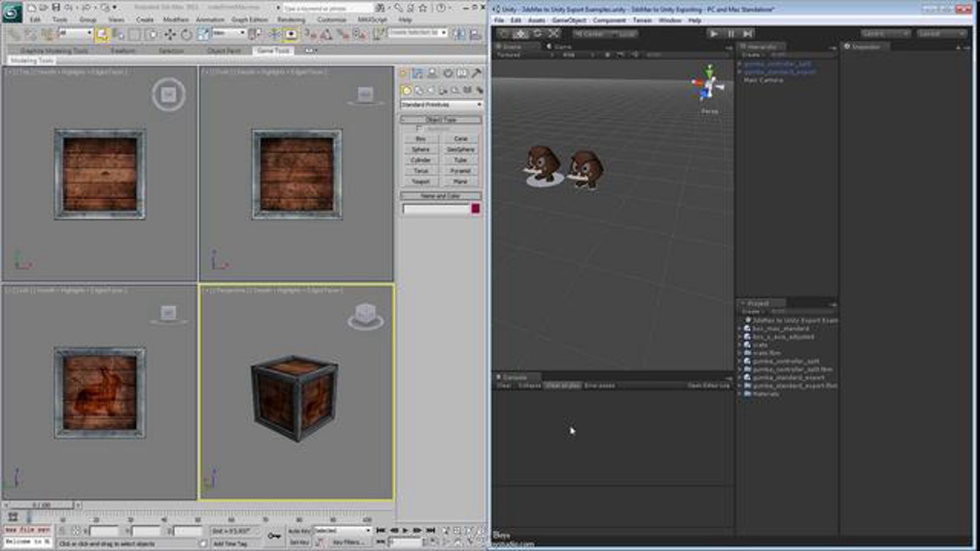Toggle Unity Local handle rotation button
This screenshot has width=980, height=551.
pos(622,34)
